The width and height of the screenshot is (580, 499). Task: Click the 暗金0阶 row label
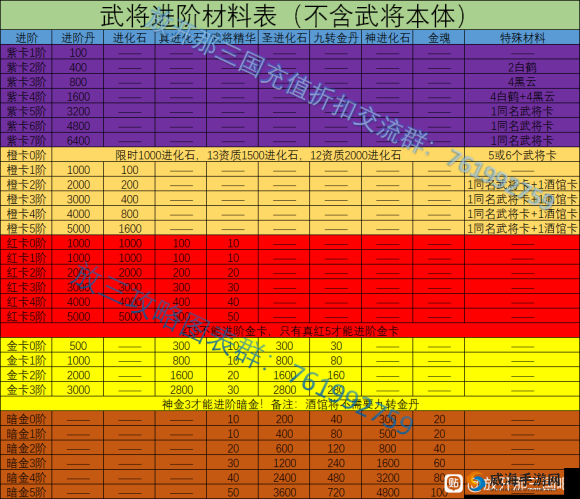(26, 419)
